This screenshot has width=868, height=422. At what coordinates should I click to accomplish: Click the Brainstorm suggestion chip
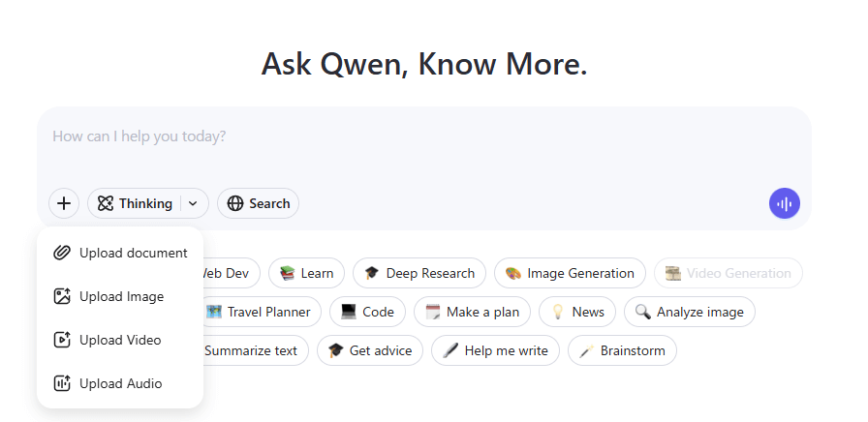pos(622,350)
